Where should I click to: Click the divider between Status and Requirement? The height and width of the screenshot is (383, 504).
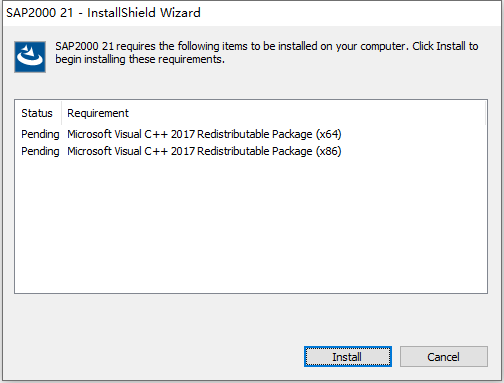(x=61, y=113)
